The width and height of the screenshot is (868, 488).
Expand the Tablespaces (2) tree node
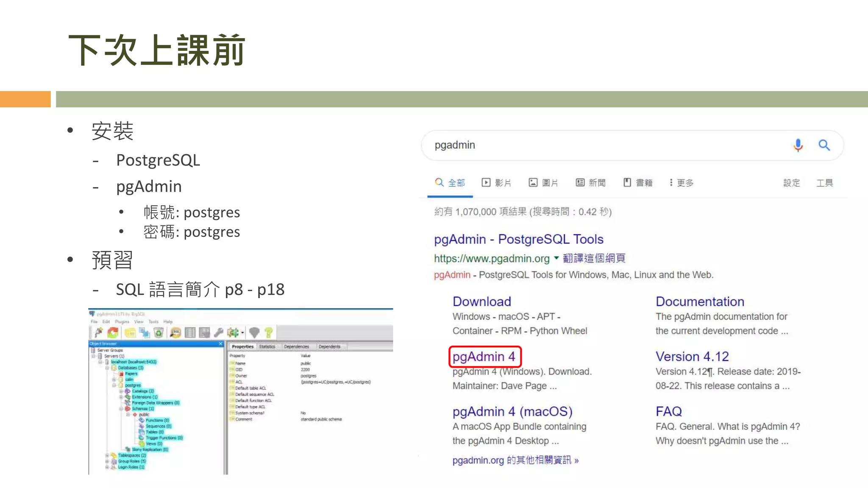[107, 455]
